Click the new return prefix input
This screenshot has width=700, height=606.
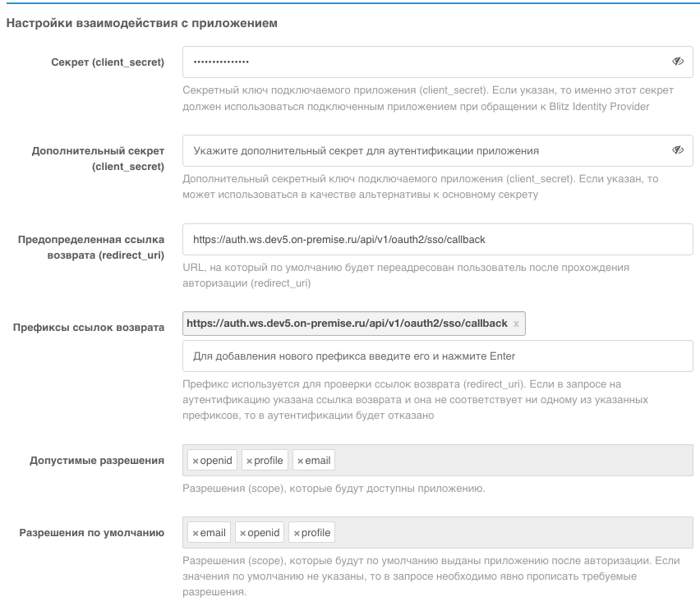437,356
